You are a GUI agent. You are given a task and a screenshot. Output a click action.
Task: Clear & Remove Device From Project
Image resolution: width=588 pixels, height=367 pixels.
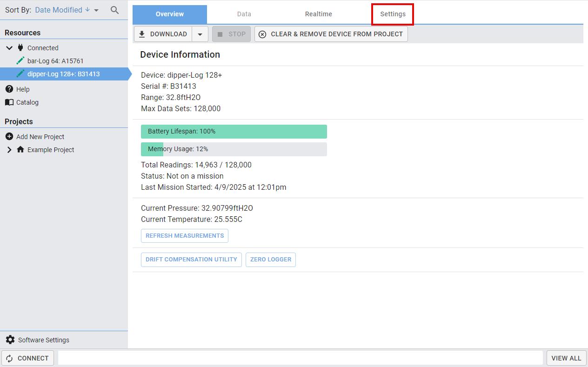coord(331,34)
